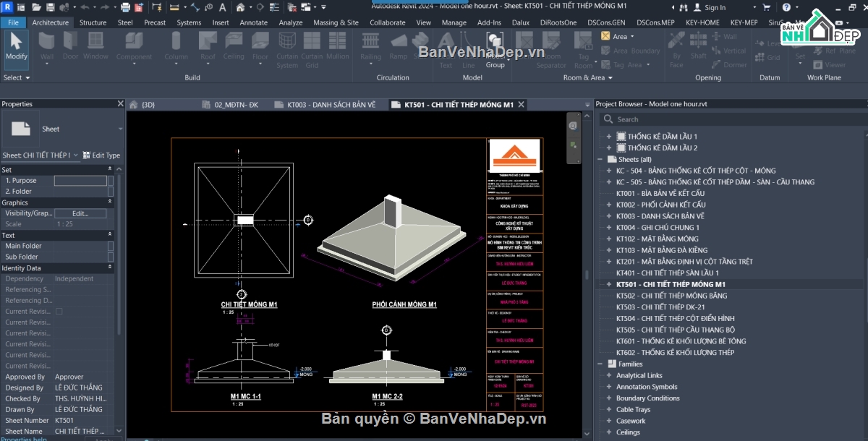Viewport: 868px width, 441px height.
Task: Switch to the Massing & Site ribbon tab
Action: (336, 22)
